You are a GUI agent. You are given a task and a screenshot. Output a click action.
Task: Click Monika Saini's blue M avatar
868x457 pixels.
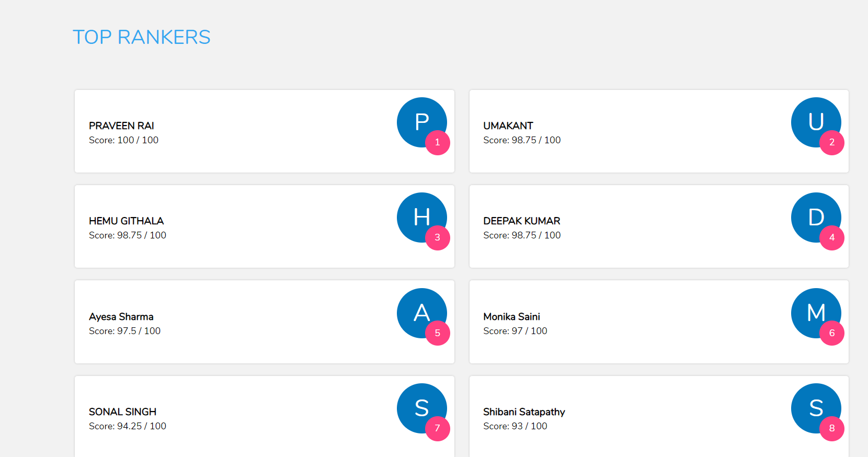(813, 310)
